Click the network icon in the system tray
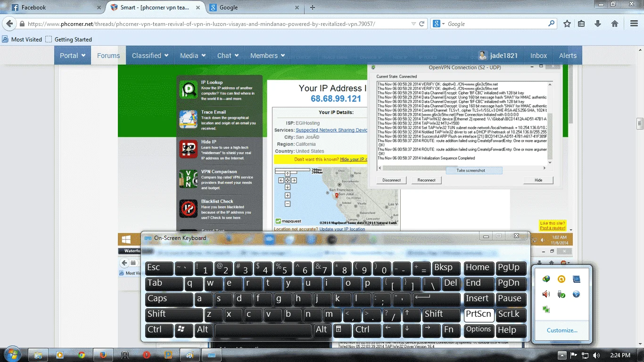The image size is (644, 362). tap(585, 355)
